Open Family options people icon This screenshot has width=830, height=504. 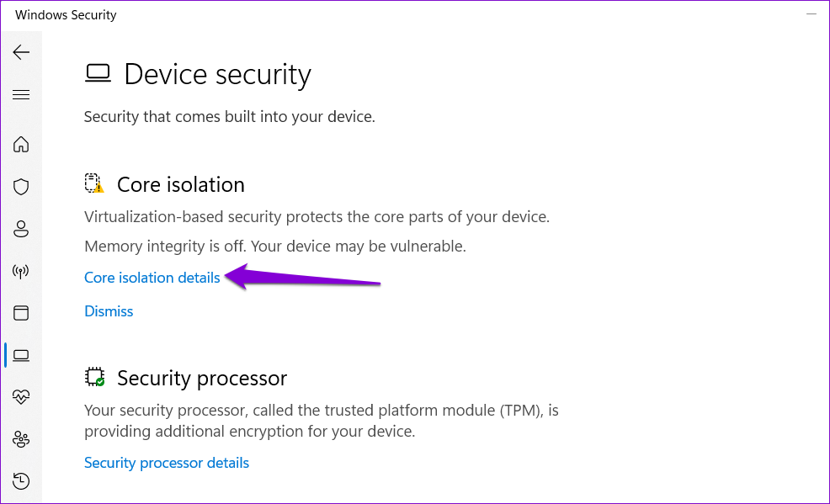(x=21, y=439)
